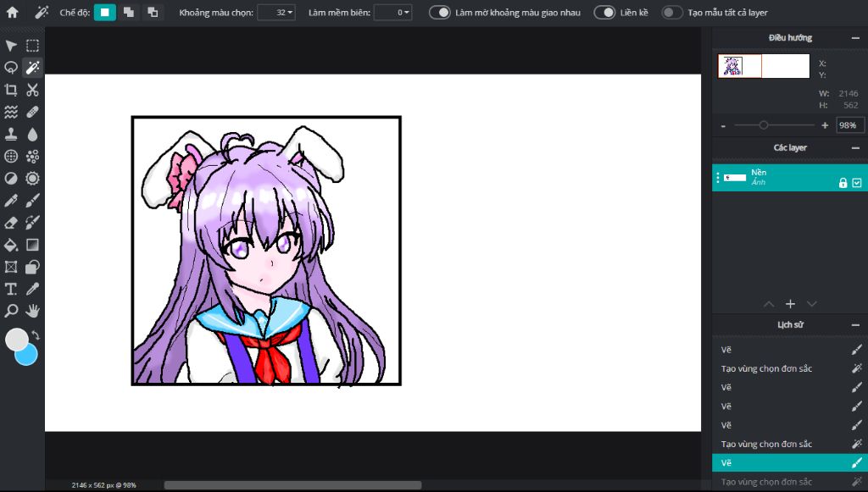Select the Fill paint bucket tool

(x=11, y=245)
